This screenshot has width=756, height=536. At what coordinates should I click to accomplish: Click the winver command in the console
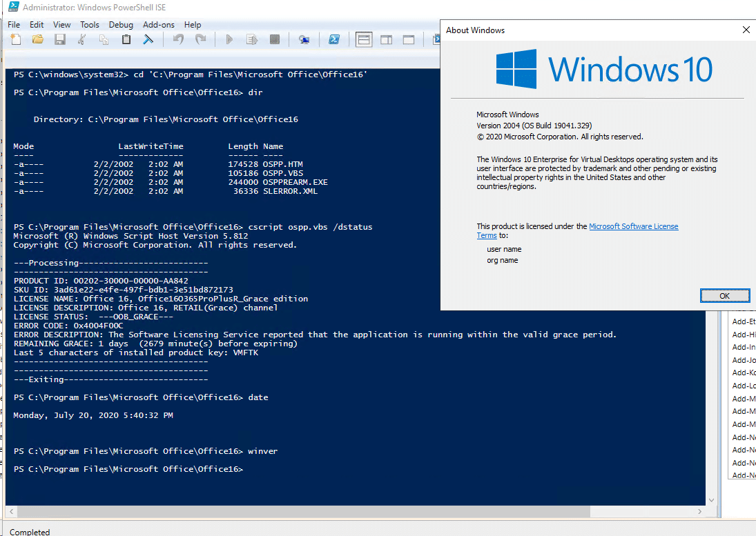263,451
